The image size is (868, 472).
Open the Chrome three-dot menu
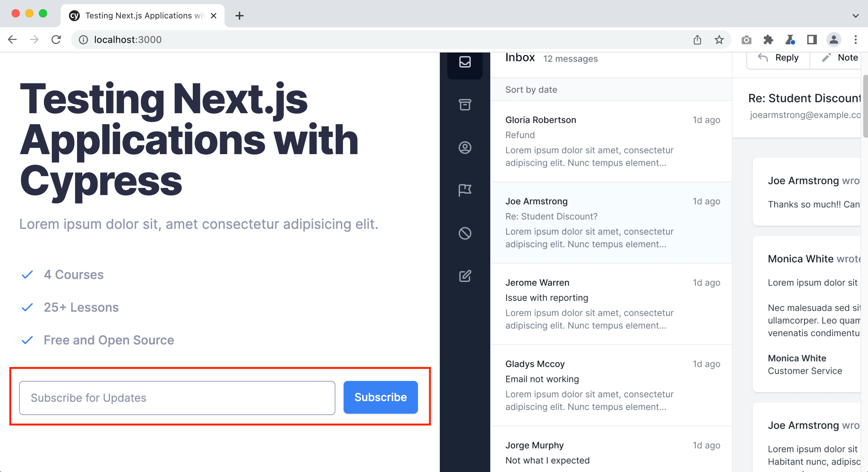(x=856, y=40)
